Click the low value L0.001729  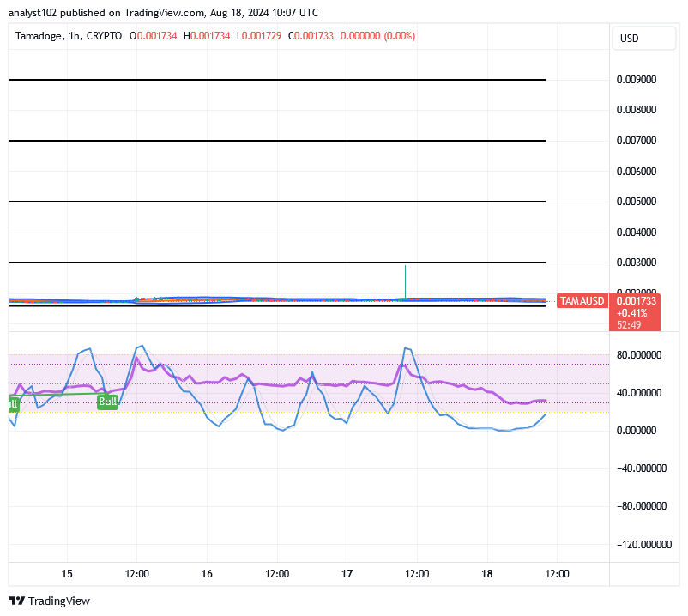(259, 36)
